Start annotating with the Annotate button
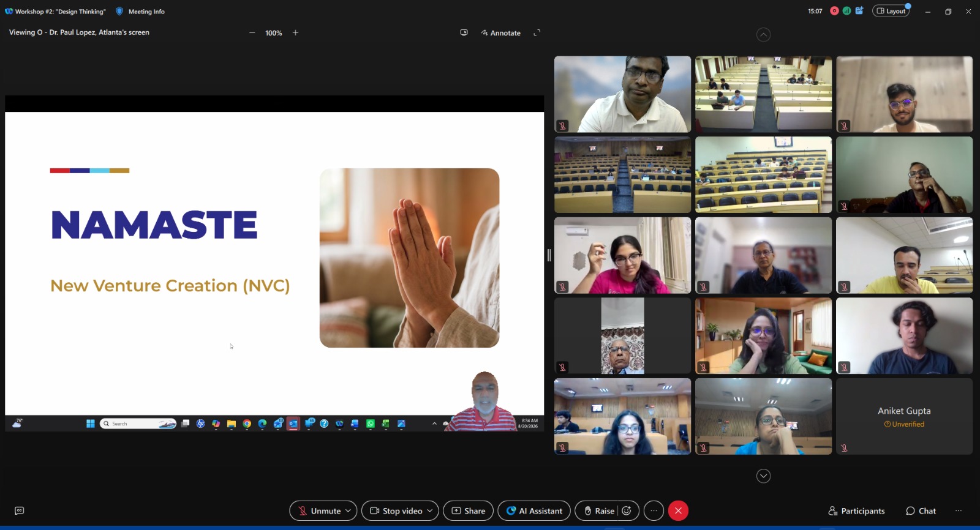980x530 pixels. [501, 33]
